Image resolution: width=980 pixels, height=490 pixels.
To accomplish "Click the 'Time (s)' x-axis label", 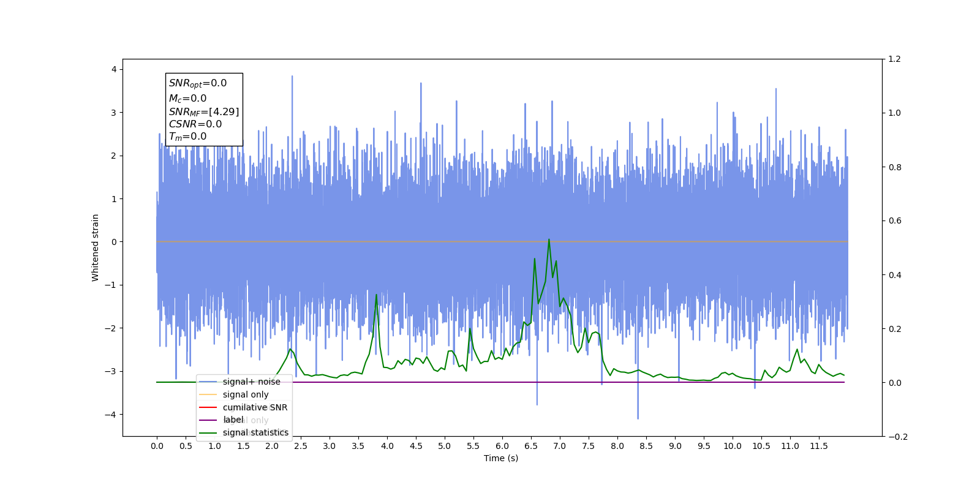I will point(501,458).
